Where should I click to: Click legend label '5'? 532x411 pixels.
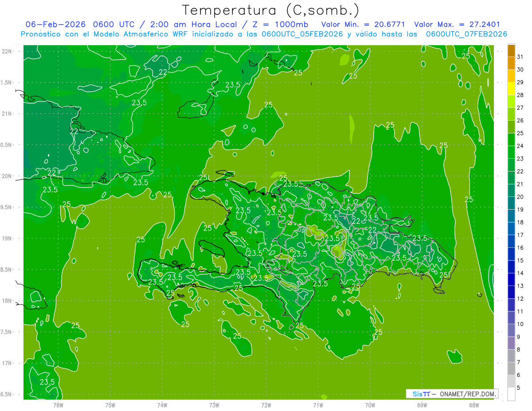pyautogui.click(x=519, y=388)
